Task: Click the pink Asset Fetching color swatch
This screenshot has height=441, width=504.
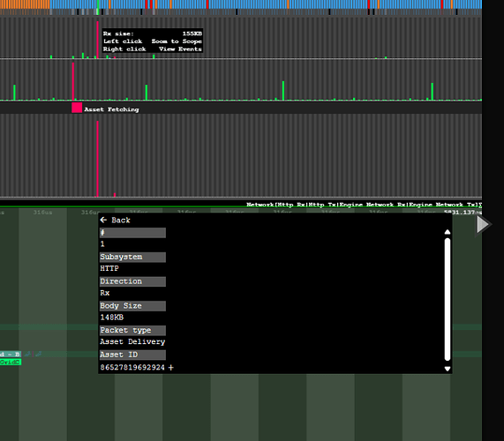Action: click(x=77, y=108)
